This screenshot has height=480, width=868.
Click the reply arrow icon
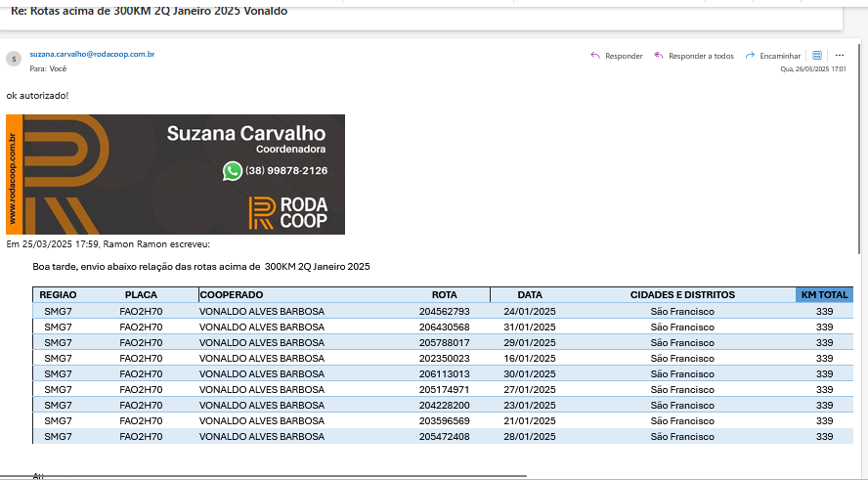tap(595, 56)
